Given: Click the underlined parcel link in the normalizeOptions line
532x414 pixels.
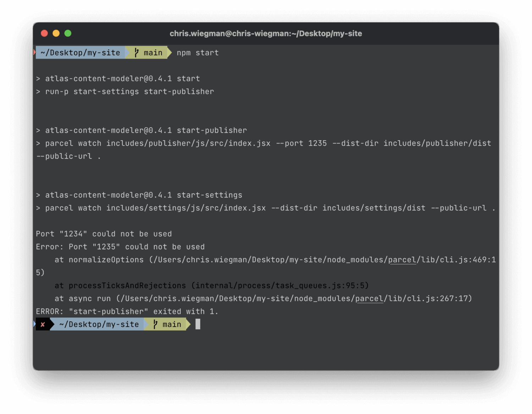Looking at the screenshot, I should click(402, 260).
